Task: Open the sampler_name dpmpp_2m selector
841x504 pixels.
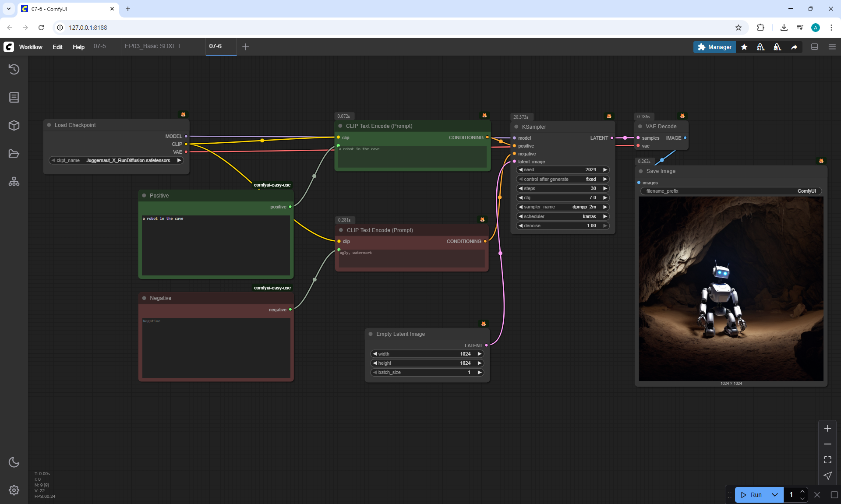Action: tap(562, 207)
